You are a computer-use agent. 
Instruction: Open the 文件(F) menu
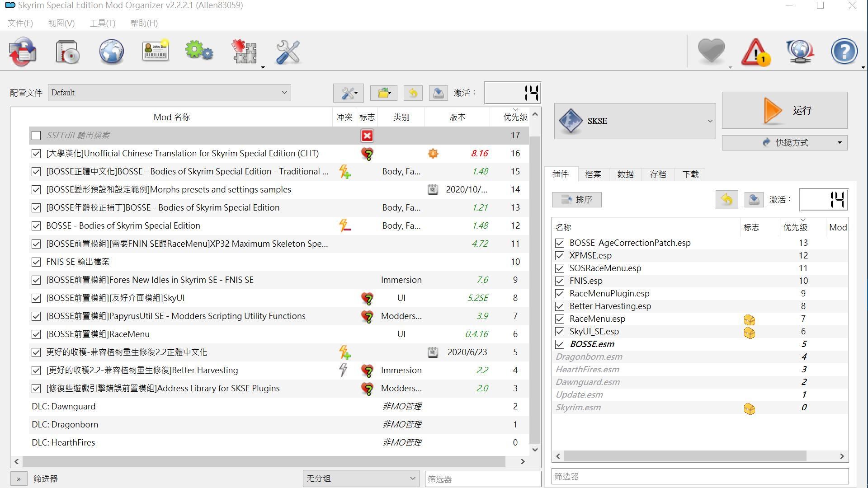[20, 23]
